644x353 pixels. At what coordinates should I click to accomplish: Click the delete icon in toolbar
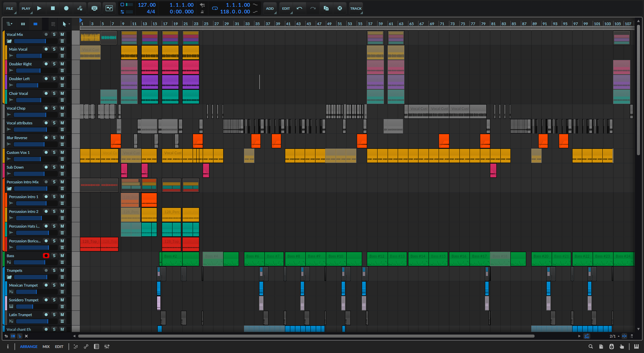coord(340,8)
